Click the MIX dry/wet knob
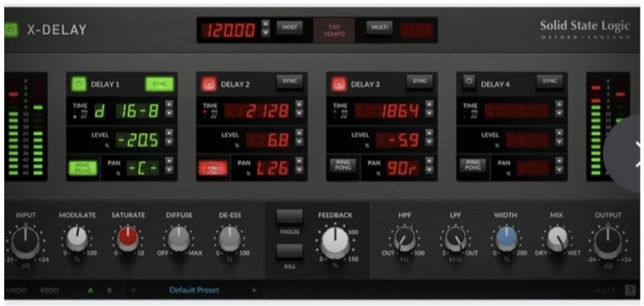The image size is (644, 306). (558, 239)
